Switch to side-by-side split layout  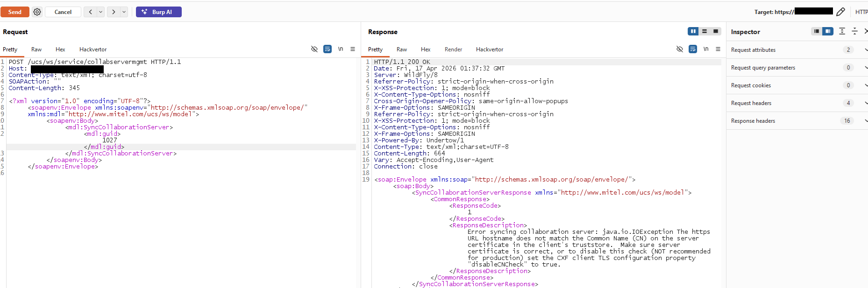click(x=693, y=31)
